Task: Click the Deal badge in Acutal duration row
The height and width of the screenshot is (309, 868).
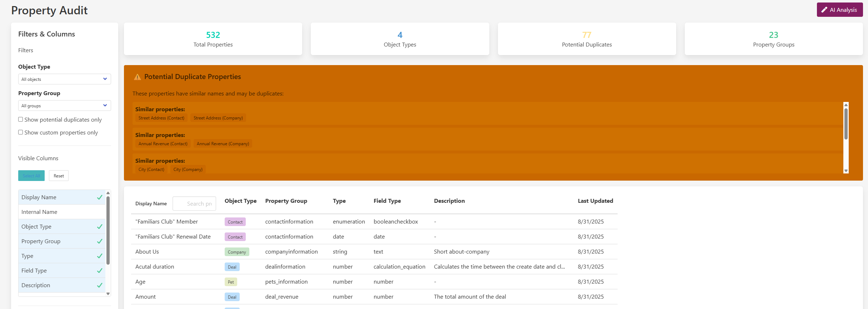Action: tap(232, 267)
